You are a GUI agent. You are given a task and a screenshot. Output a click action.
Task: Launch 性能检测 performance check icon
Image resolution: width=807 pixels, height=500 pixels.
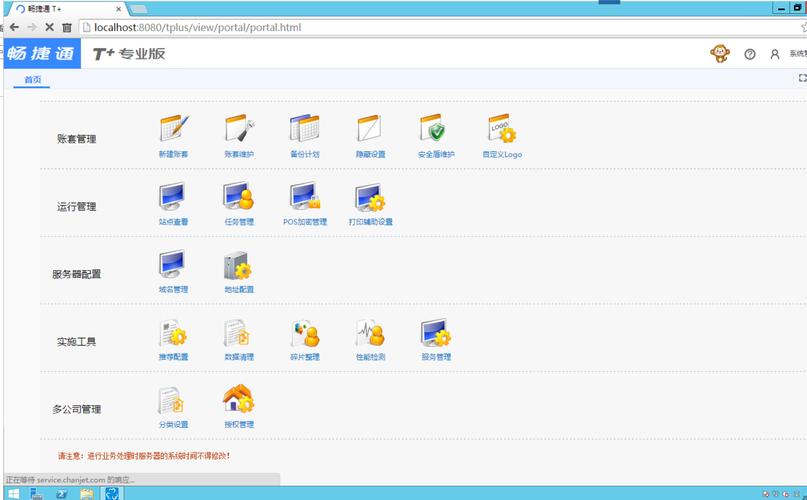[370, 333]
